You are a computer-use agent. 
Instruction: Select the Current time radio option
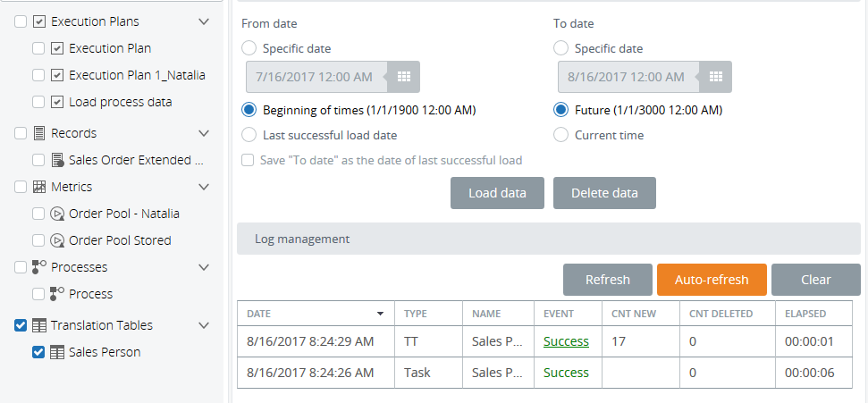(x=561, y=135)
